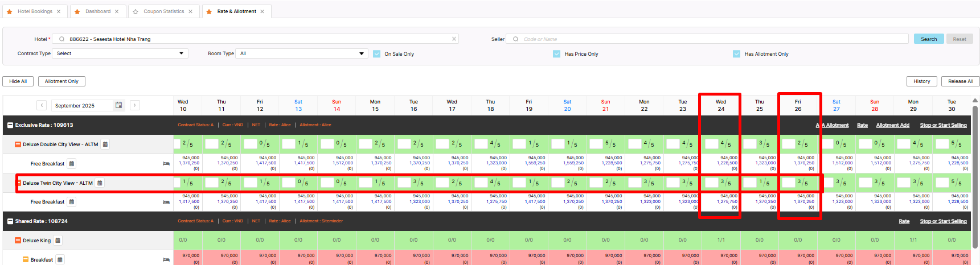This screenshot has width=980, height=265.
Task: Toggle Has Allotment Only checkbox
Action: pyautogui.click(x=737, y=54)
